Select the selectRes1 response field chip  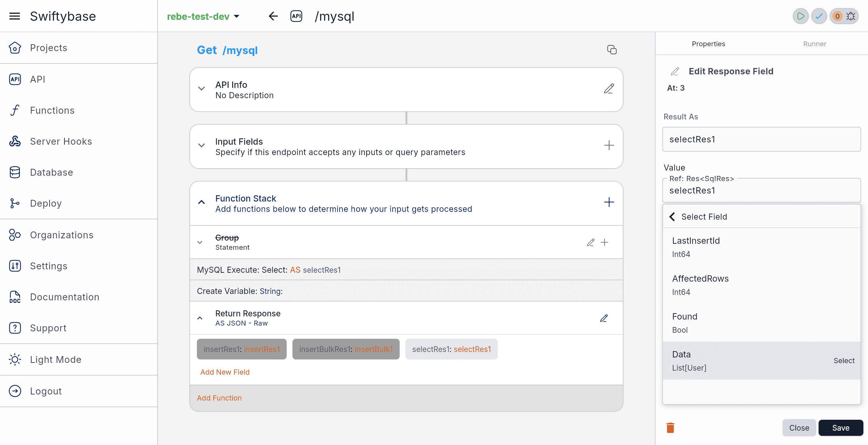coord(452,349)
